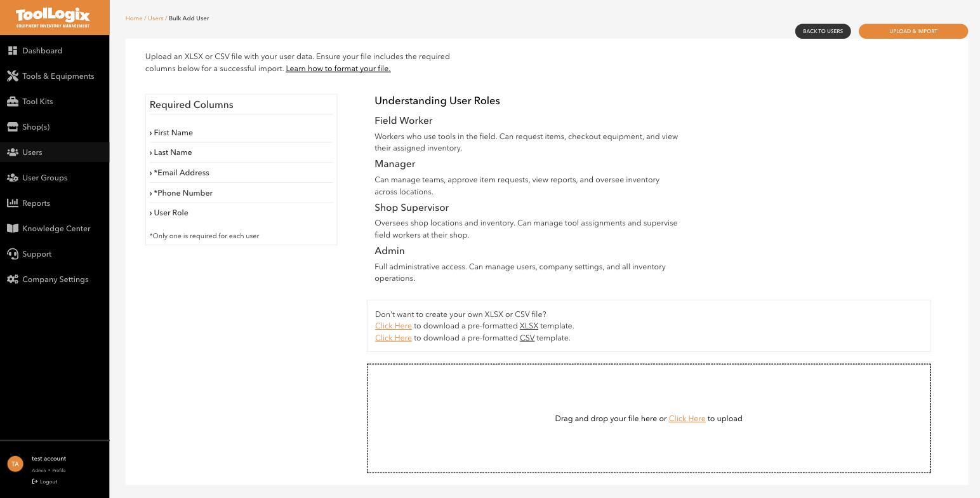
Task: Select the Tools & Equipments wrench icon
Action: point(13,76)
